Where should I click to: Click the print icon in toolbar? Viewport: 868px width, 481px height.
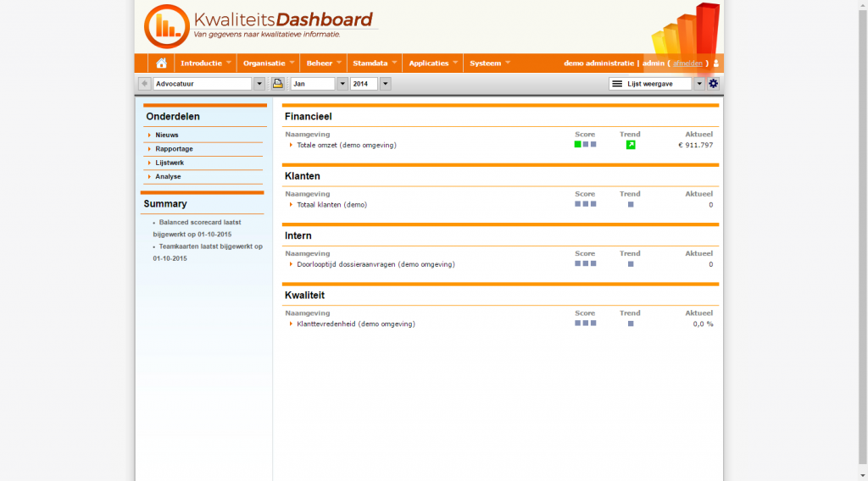pos(277,84)
